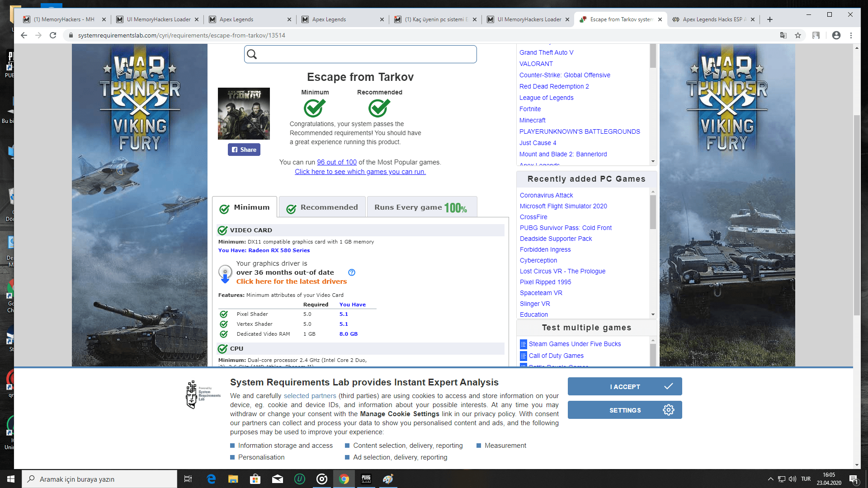Click the browser address bar URL
This screenshot has width=868, height=488.
pyautogui.click(x=181, y=35)
